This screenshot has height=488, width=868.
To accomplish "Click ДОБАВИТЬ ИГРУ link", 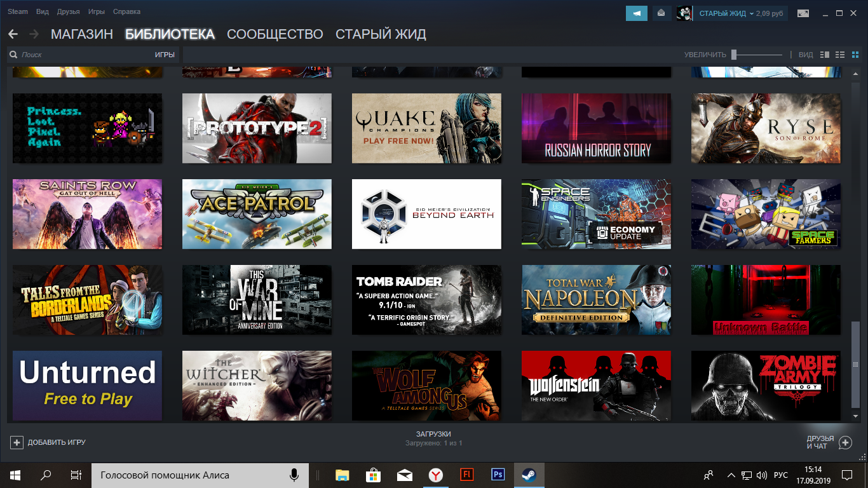I will 57,442.
